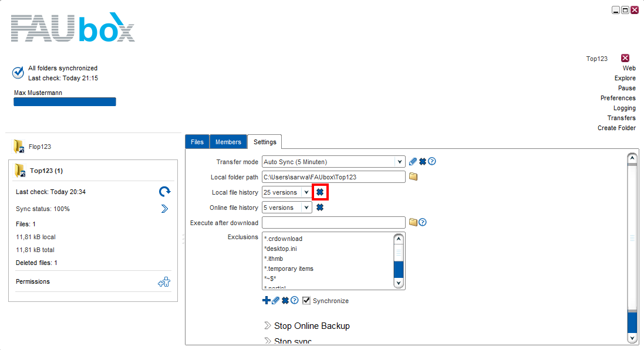Click the refresh icon beside Last check

pos(165,192)
